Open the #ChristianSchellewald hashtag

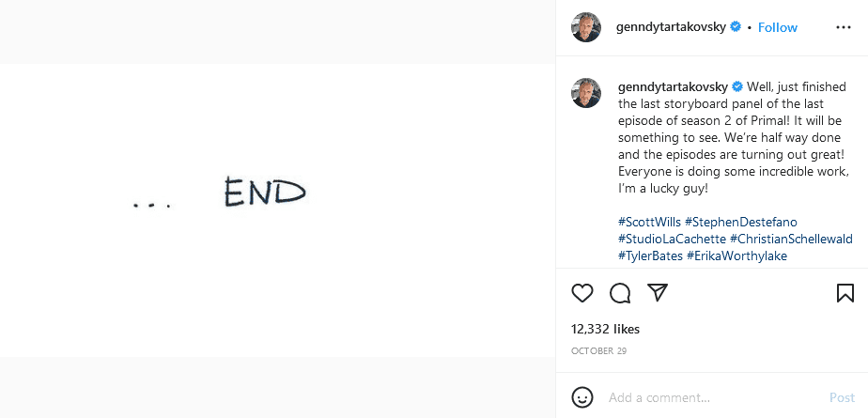click(791, 239)
